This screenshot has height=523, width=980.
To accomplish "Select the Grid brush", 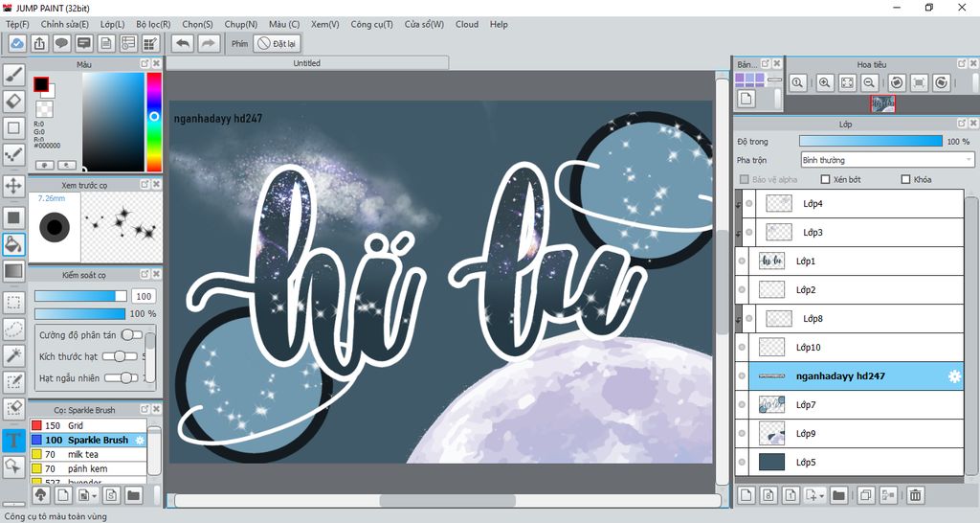I will [x=87, y=425].
